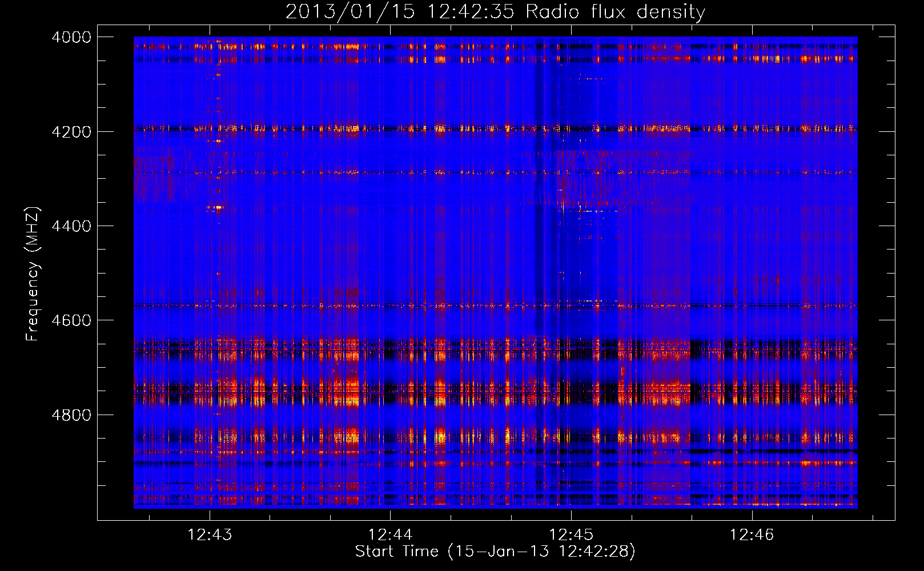Viewport: 924px width, 571px height.
Task: Click the 4800 frequency tick label
Action: [x=71, y=415]
